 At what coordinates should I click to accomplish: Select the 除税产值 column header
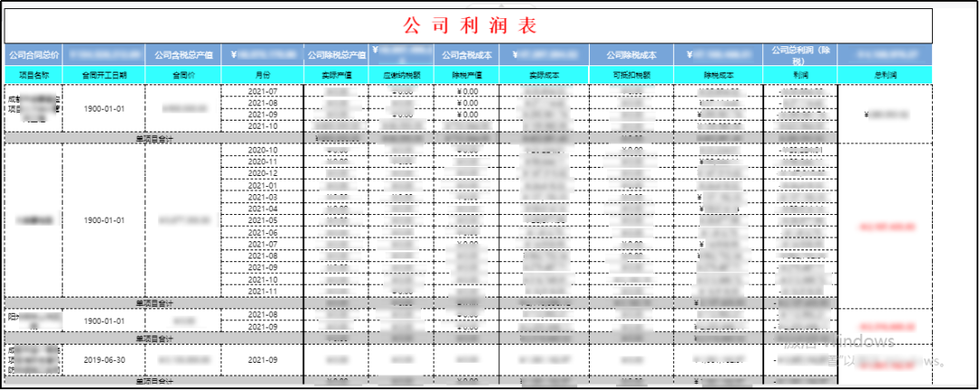pos(467,75)
